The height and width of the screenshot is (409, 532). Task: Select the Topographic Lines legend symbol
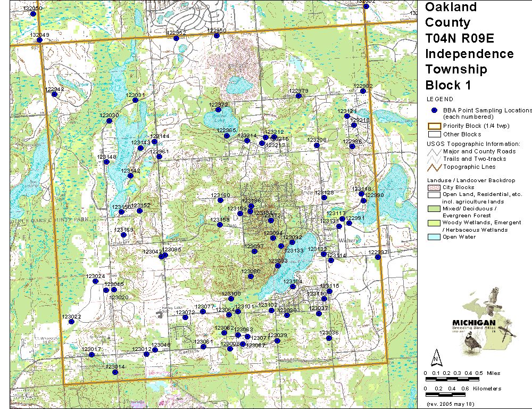coord(435,167)
